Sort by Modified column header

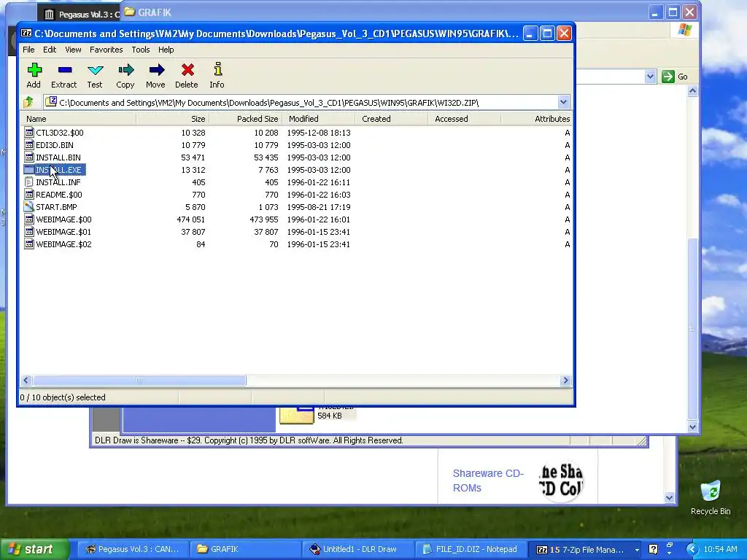pos(318,119)
